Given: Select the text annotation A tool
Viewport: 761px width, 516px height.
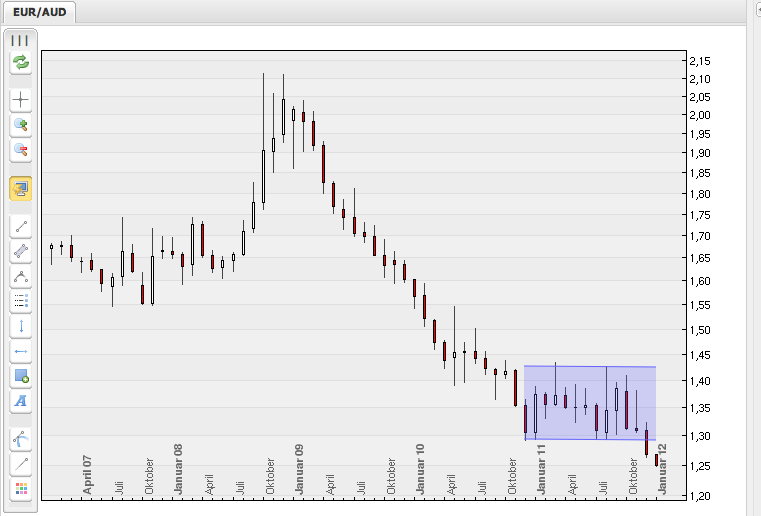Looking at the screenshot, I should coord(20,401).
